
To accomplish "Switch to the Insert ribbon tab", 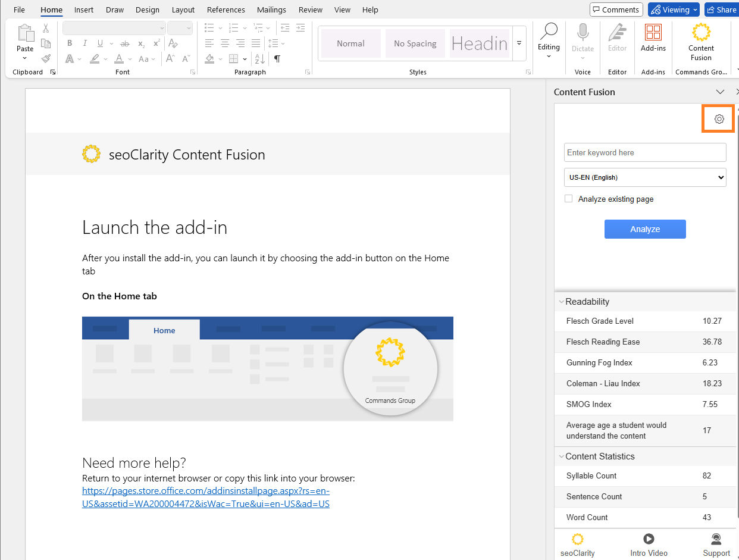I will (84, 10).
